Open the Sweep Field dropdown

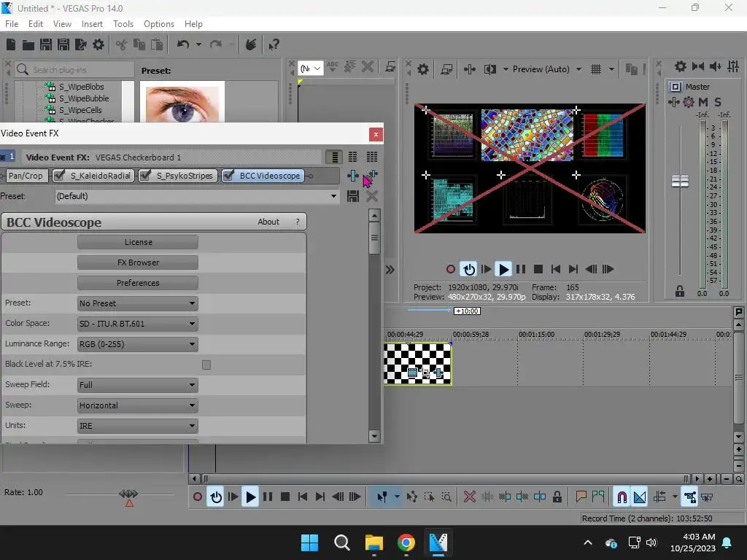click(138, 385)
